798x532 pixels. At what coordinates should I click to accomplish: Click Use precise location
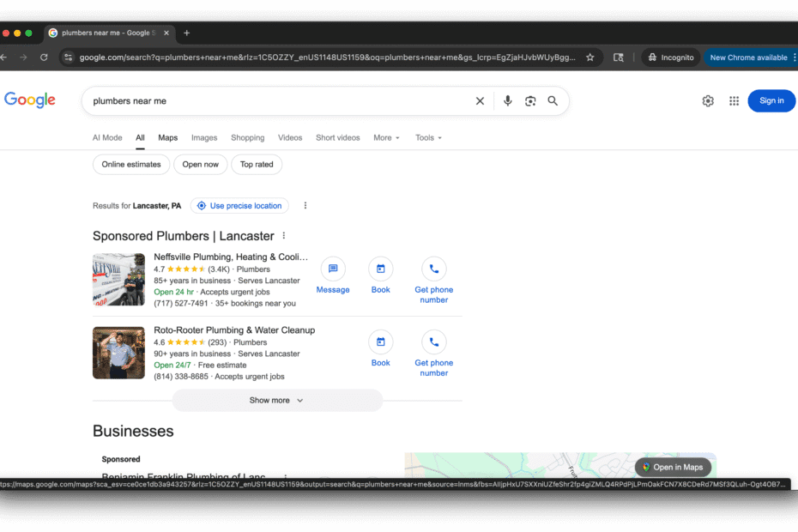click(239, 206)
